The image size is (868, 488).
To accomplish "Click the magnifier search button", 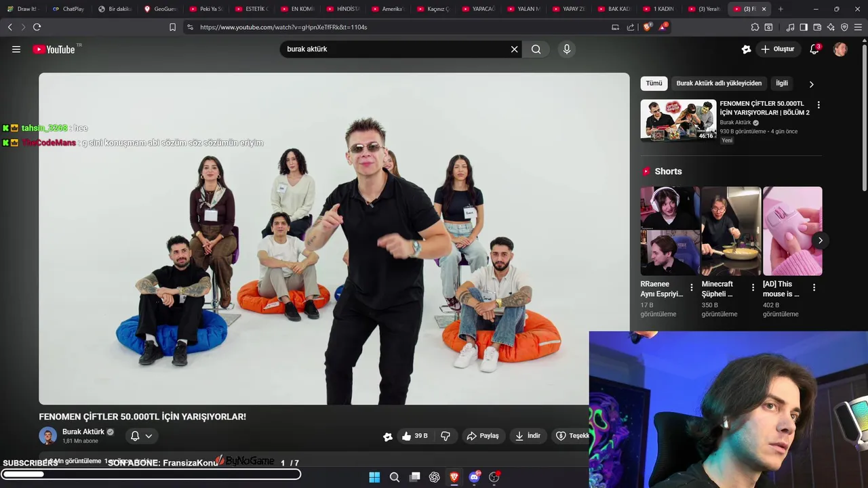I will (x=536, y=49).
